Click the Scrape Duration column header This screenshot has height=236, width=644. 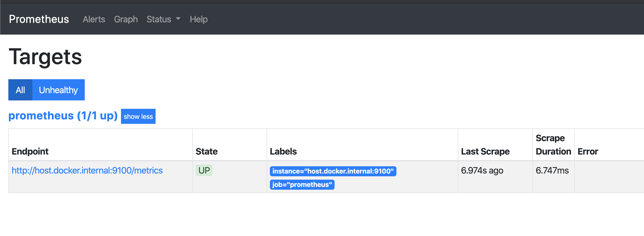(x=553, y=145)
